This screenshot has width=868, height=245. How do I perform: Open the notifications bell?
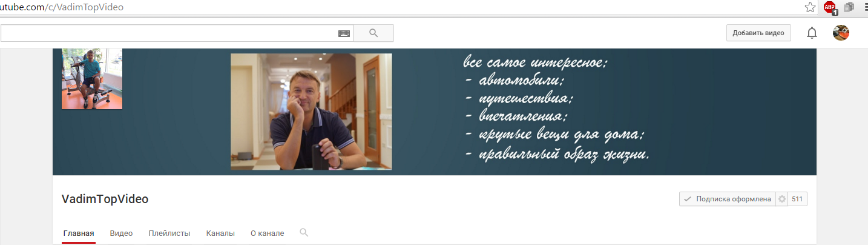(812, 33)
